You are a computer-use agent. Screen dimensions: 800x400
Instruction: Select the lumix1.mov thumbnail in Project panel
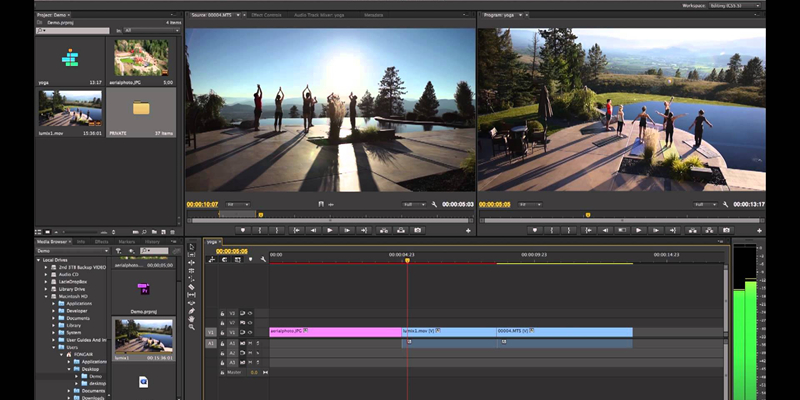pos(70,109)
